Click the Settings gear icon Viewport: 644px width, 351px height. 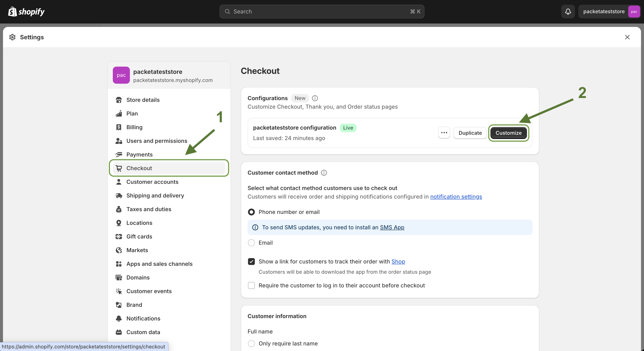(12, 37)
